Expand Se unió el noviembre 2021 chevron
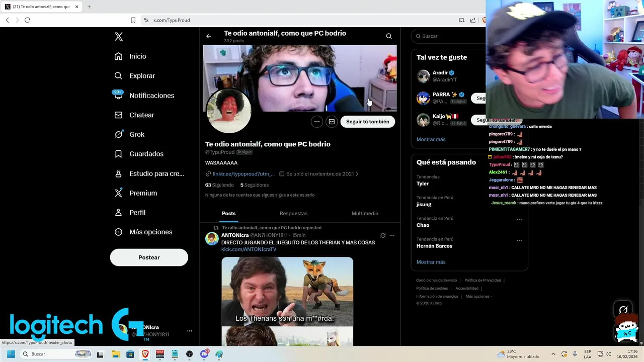 tap(357, 174)
